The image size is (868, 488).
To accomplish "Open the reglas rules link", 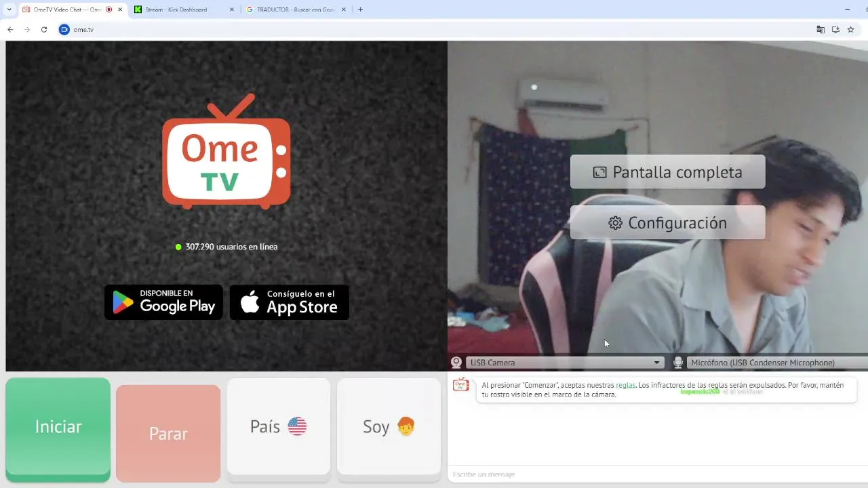I will pyautogui.click(x=625, y=385).
